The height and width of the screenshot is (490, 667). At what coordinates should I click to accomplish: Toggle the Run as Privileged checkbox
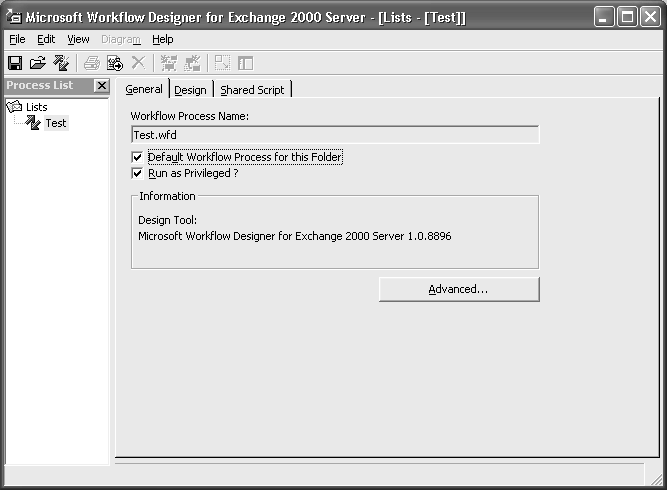point(138,173)
